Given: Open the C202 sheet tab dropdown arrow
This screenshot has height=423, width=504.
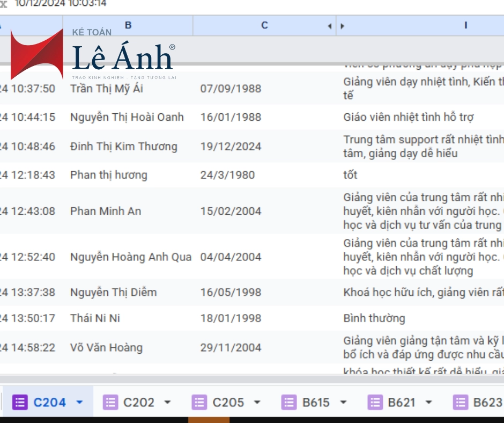Looking at the screenshot, I should [167, 402].
